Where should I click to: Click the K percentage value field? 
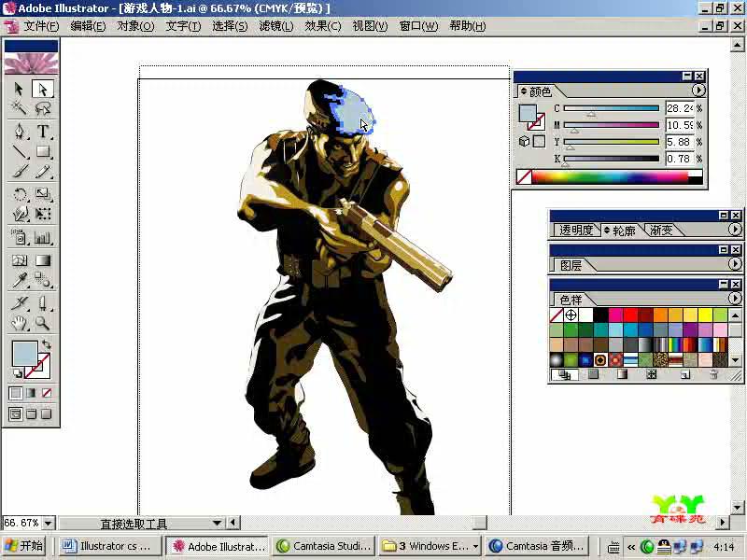[x=680, y=159]
